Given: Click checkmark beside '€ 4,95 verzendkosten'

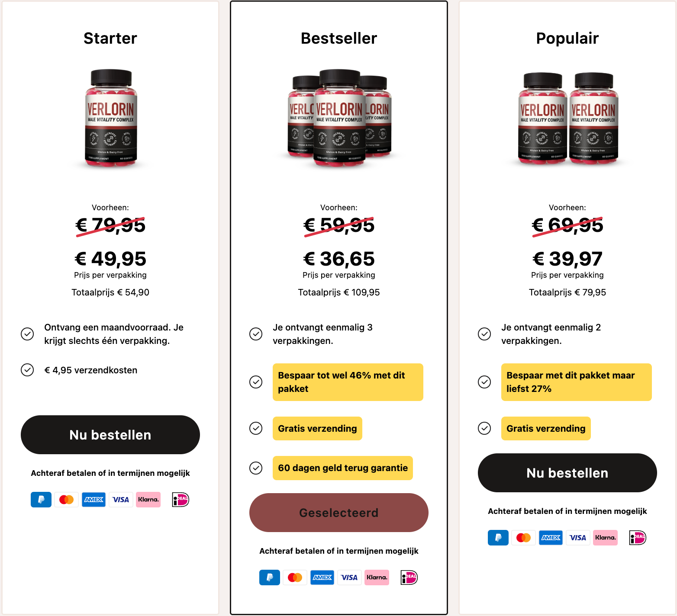Looking at the screenshot, I should 27,370.
